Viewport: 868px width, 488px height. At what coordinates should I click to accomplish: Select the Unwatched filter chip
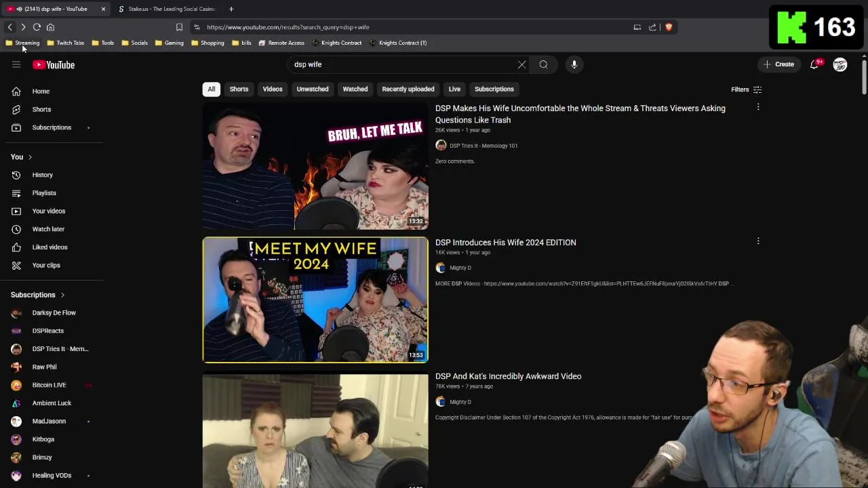point(313,89)
